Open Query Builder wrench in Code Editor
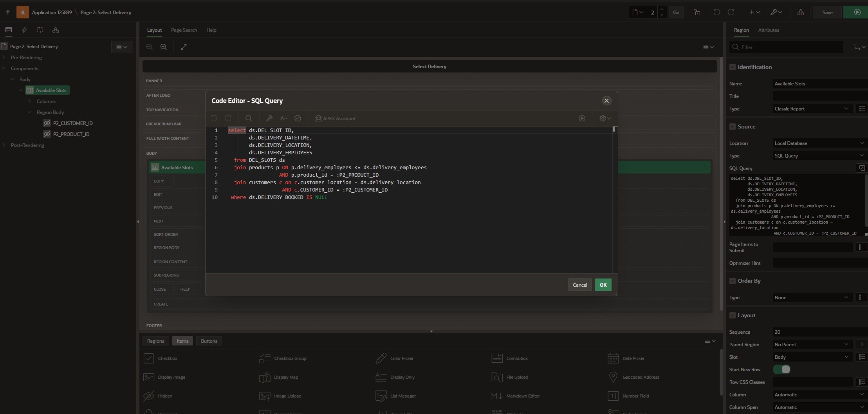 tap(269, 118)
